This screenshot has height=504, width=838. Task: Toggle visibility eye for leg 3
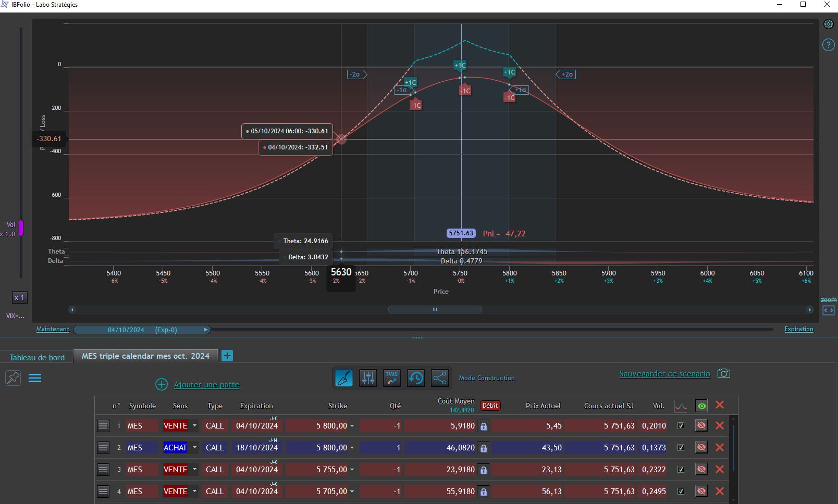click(701, 470)
